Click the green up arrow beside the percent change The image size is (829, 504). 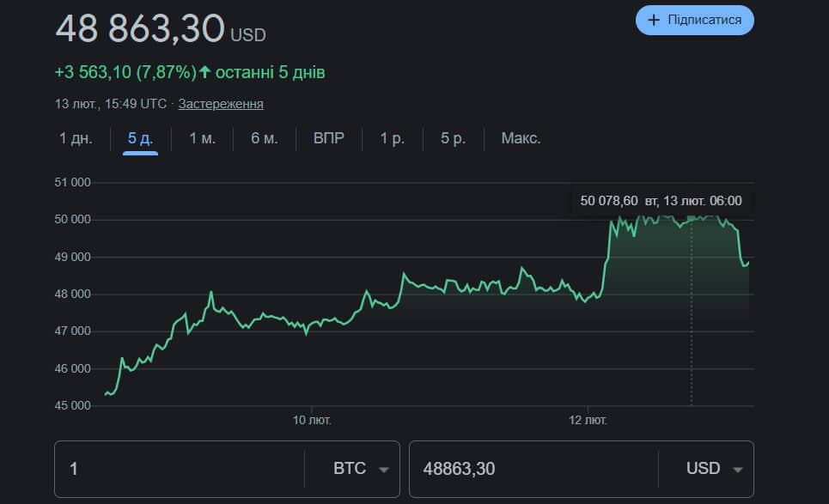(205, 72)
